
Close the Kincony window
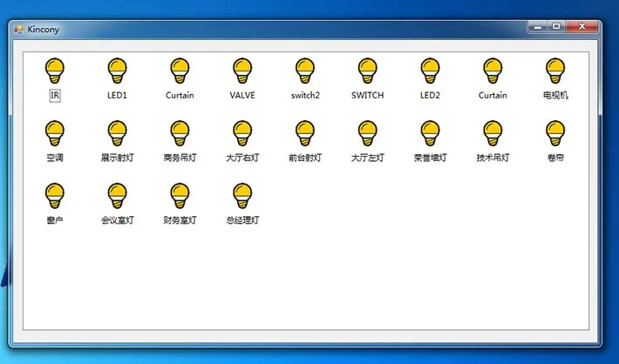[x=582, y=27]
